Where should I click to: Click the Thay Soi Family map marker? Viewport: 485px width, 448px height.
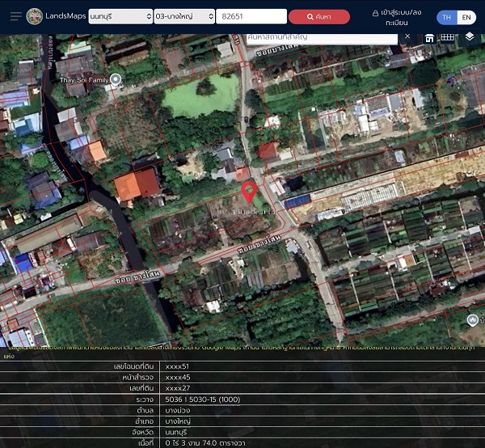tap(116, 79)
